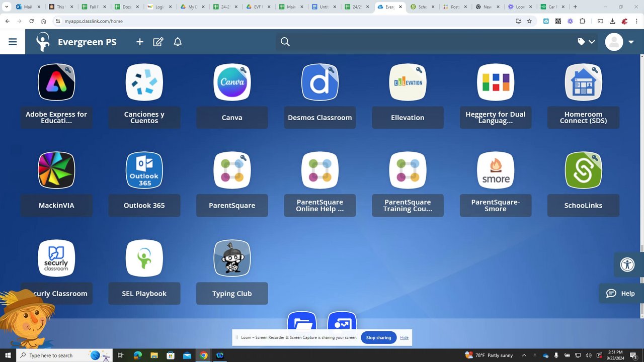Expand the browser tab search dropdown
Screen dimensions: 644x362
(7, 7)
